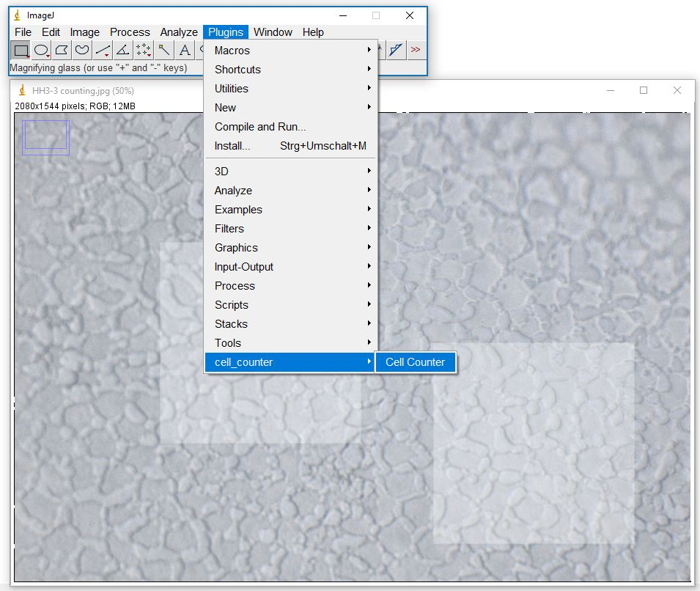
Task: Expand the Filters submenu
Action: coord(290,229)
